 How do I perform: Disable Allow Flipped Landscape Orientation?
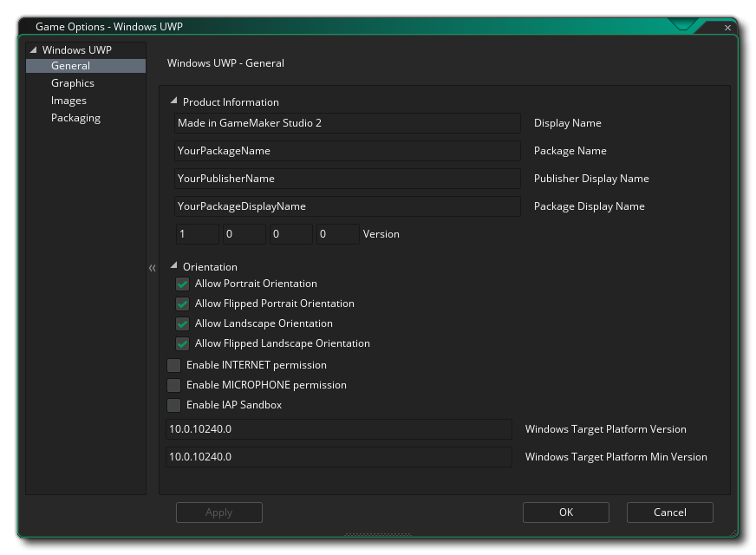pyautogui.click(x=182, y=343)
